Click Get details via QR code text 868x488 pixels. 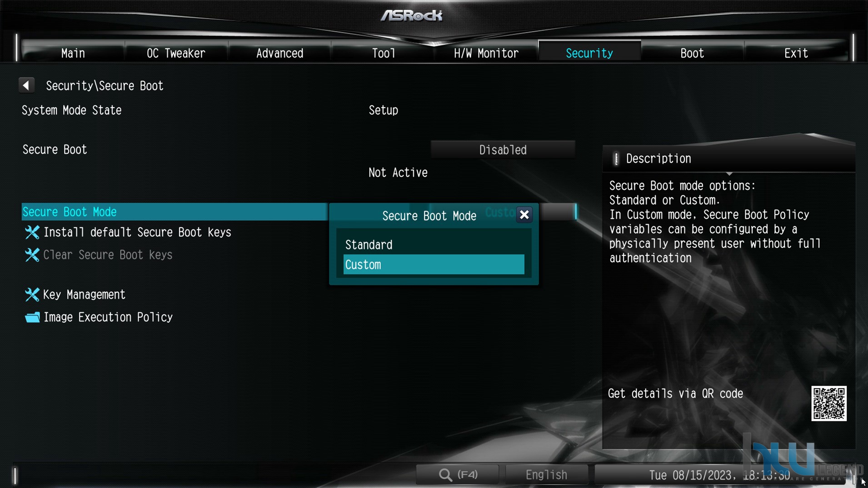pyautogui.click(x=675, y=393)
